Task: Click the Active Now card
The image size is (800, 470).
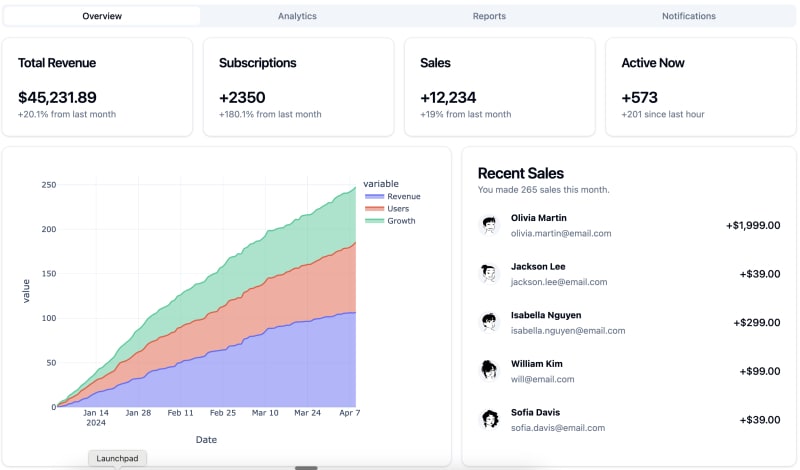Action: click(x=700, y=87)
